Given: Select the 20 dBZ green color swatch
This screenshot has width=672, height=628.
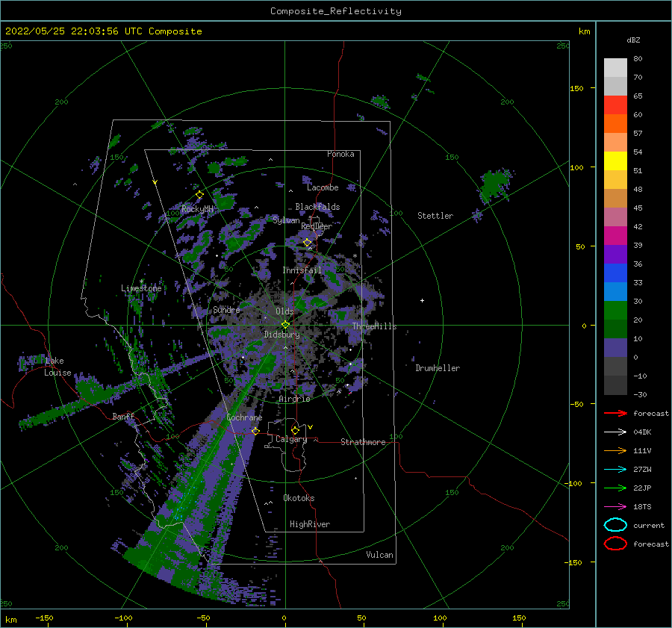Looking at the screenshot, I should pos(615,310).
